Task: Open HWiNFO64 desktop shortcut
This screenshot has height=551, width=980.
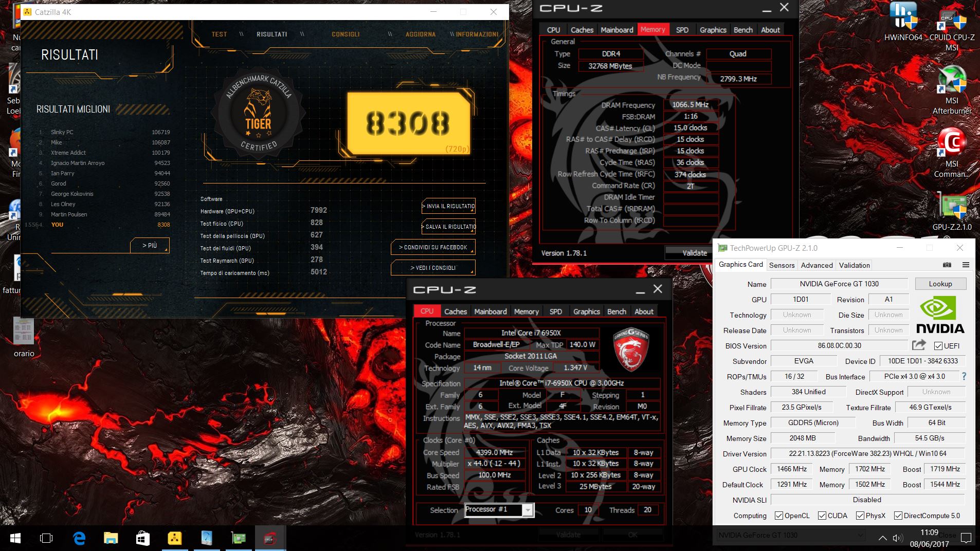Action: [x=903, y=21]
